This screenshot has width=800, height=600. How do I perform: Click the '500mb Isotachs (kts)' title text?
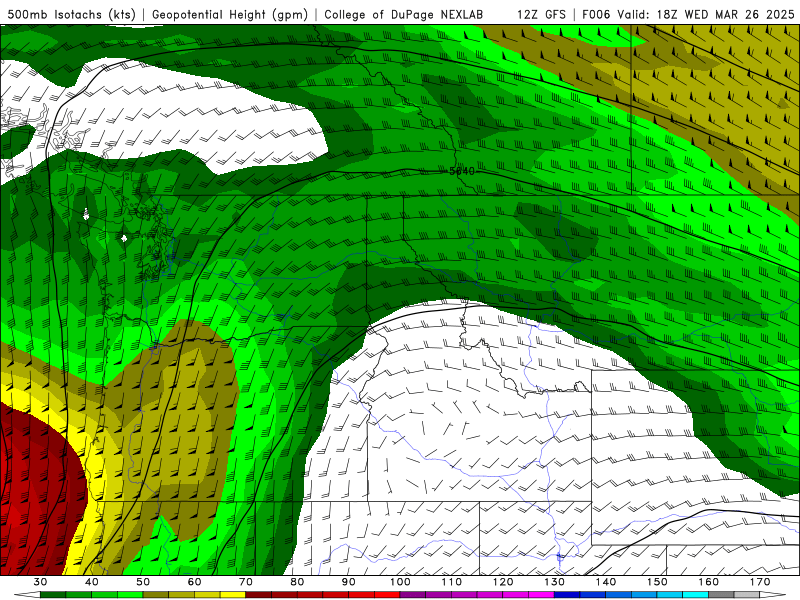71,15
